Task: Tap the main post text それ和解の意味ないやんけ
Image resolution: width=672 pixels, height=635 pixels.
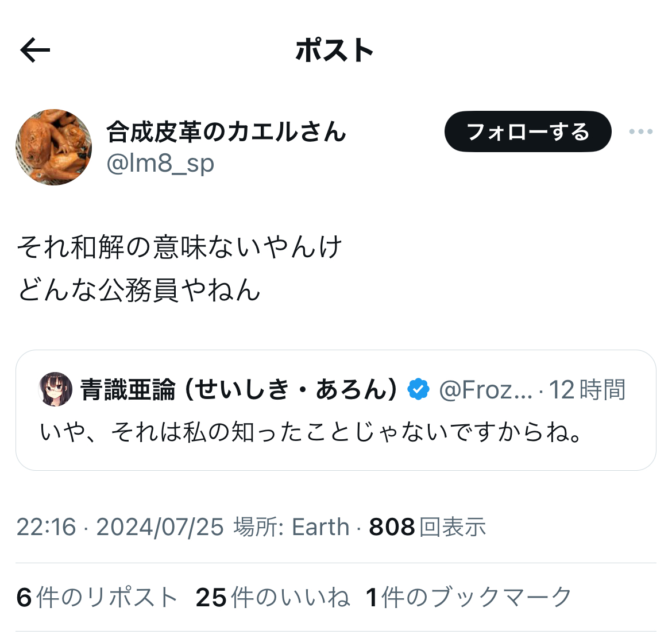Action: [179, 247]
